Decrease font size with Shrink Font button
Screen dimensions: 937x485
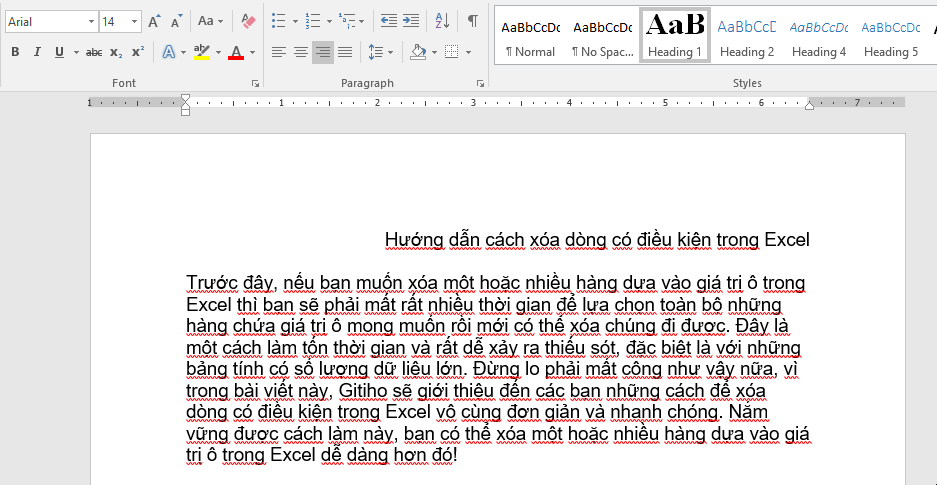click(x=176, y=22)
